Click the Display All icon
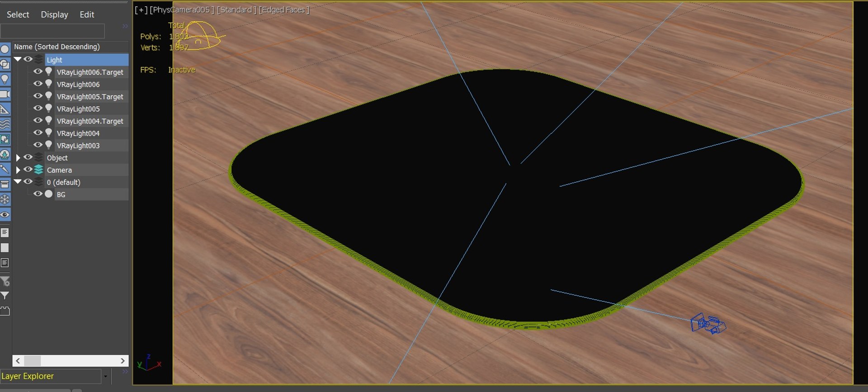Viewport: 868px width, 392px height. coord(5,232)
